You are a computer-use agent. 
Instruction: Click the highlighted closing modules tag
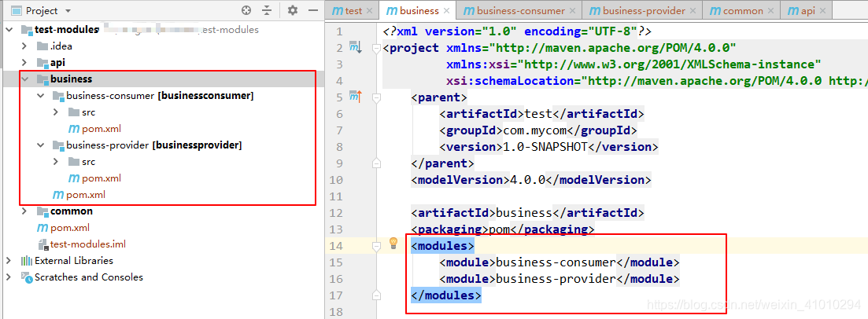(x=446, y=295)
